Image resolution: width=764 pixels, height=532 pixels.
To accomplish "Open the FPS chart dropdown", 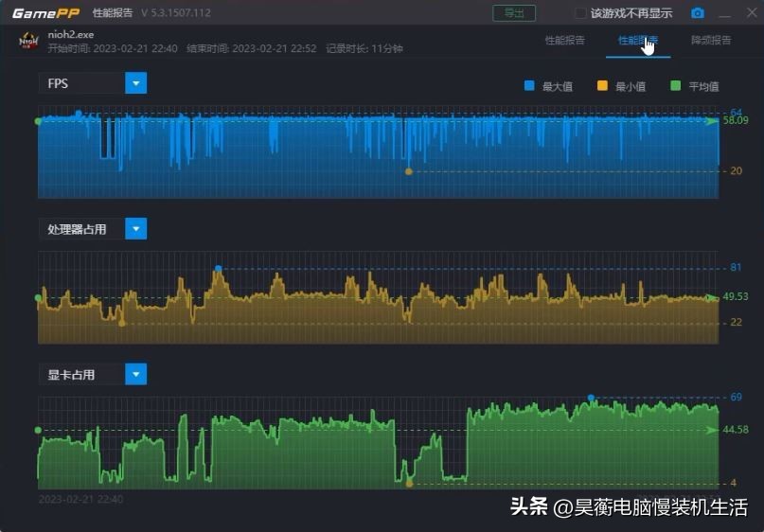I will point(136,83).
